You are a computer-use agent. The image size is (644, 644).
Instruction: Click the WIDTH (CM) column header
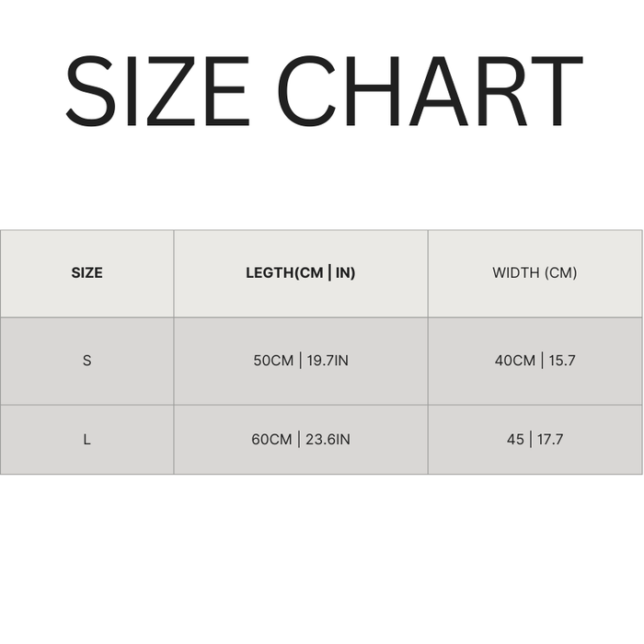[535, 273]
